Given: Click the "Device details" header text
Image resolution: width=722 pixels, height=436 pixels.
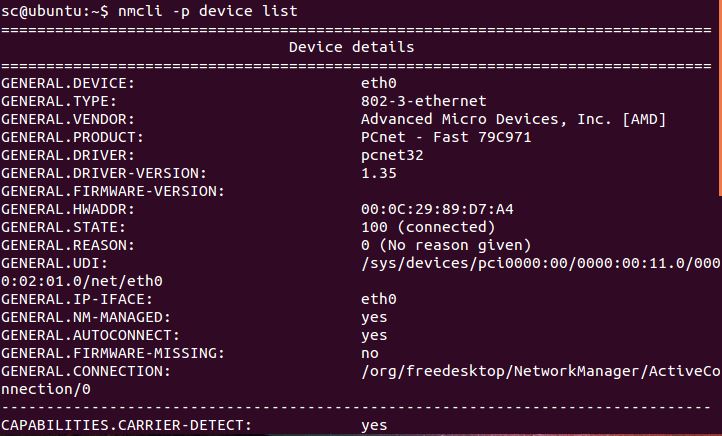Looking at the screenshot, I should coord(351,47).
